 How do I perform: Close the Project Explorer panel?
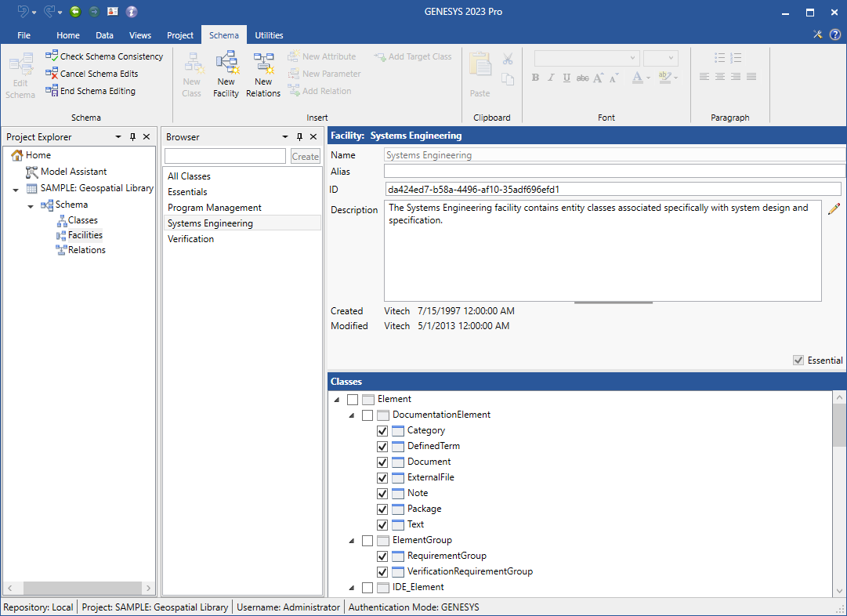(147, 136)
